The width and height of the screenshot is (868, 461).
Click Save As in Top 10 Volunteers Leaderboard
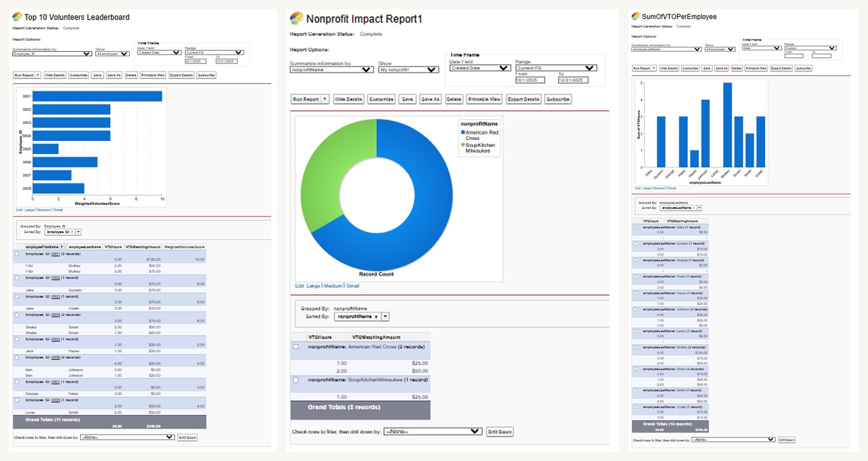click(114, 75)
